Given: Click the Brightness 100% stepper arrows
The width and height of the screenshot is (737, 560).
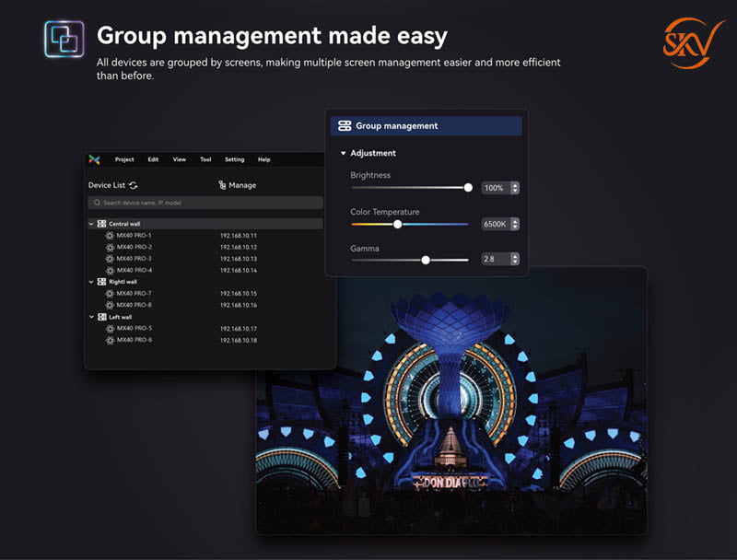Looking at the screenshot, I should [x=514, y=188].
